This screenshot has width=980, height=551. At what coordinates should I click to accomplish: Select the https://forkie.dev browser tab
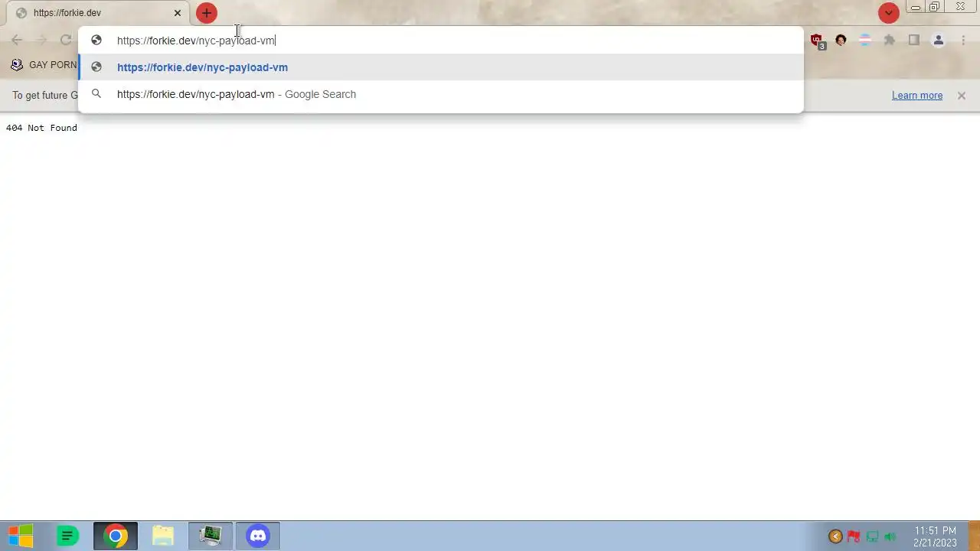pyautogui.click(x=98, y=13)
